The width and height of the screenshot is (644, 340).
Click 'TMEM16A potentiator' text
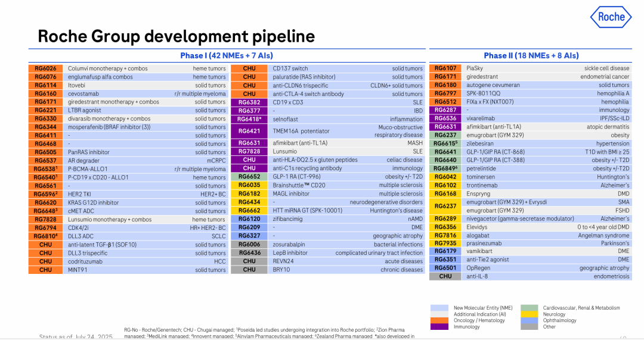coord(301,131)
